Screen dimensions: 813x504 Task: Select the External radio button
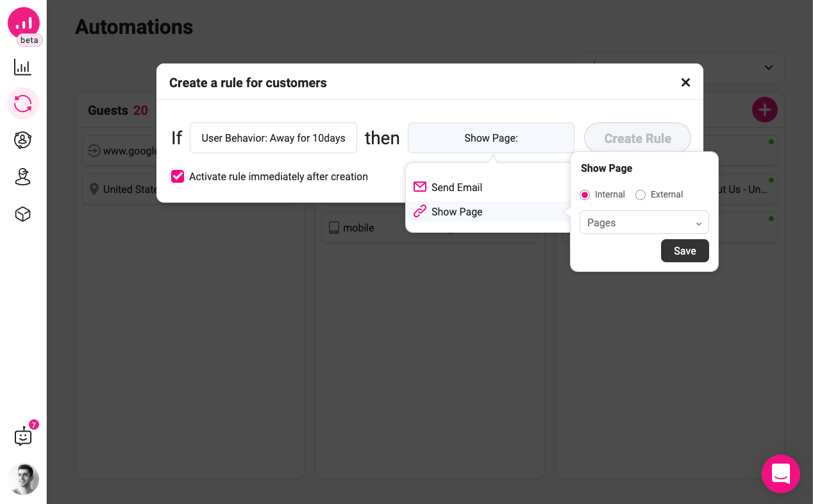tap(640, 195)
